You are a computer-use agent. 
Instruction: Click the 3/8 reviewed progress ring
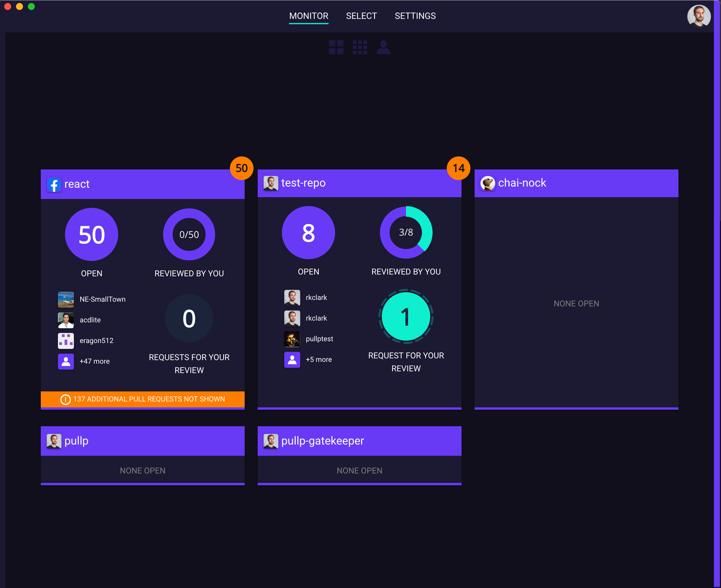pyautogui.click(x=406, y=232)
